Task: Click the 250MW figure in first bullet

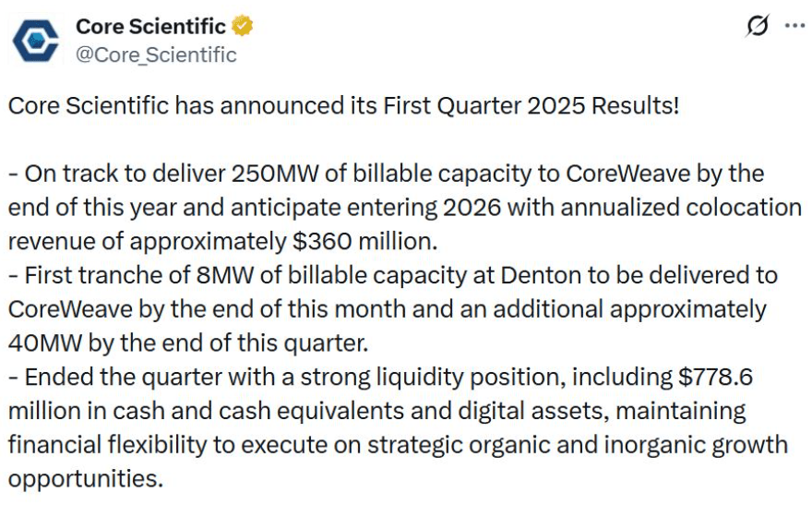Action: click(274, 174)
